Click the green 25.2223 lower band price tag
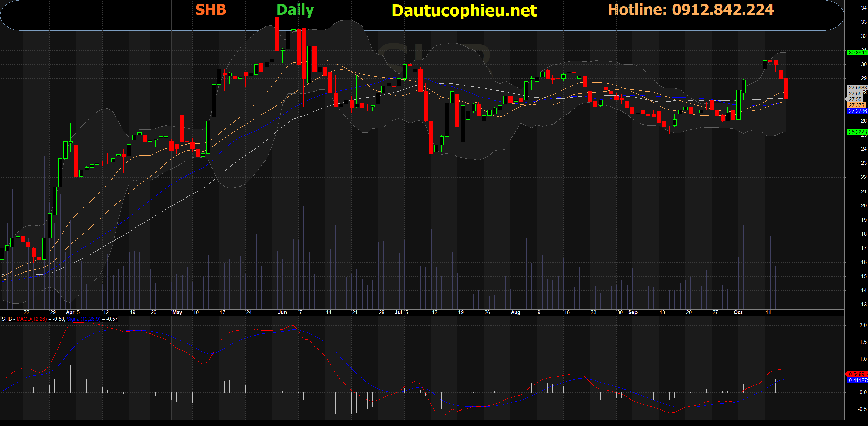The image size is (868, 426). click(x=857, y=132)
